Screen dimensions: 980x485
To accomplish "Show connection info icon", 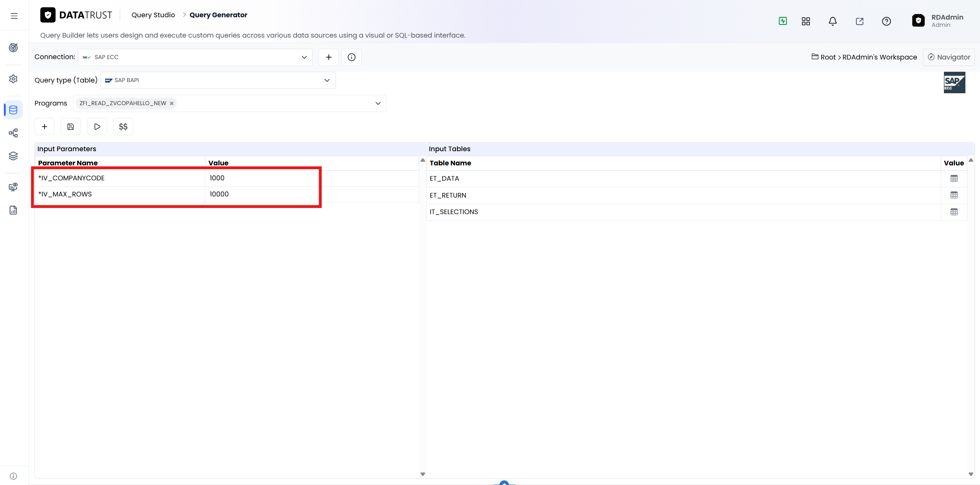I will 352,57.
